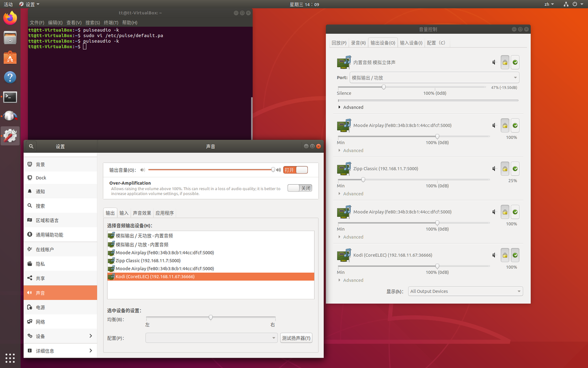Image resolution: width=588 pixels, height=368 pixels.
Task: Expand Advanced under Zipp Classic
Action: pos(351,194)
